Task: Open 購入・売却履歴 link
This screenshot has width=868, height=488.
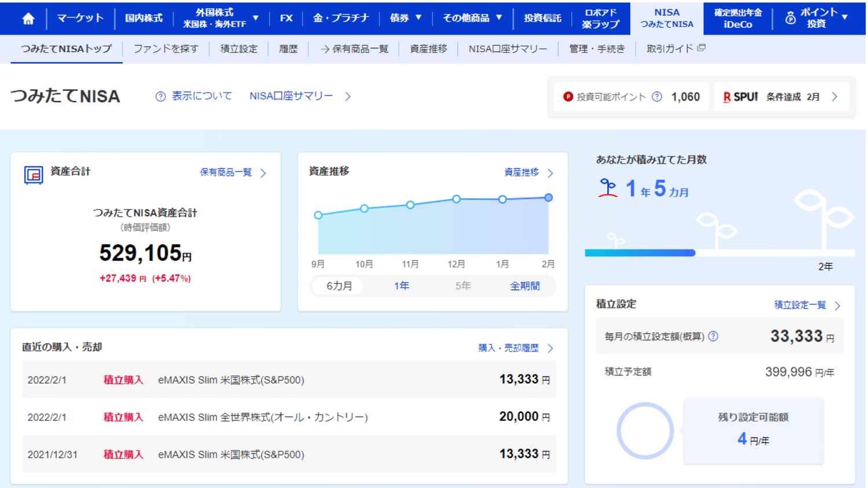Action: (508, 348)
